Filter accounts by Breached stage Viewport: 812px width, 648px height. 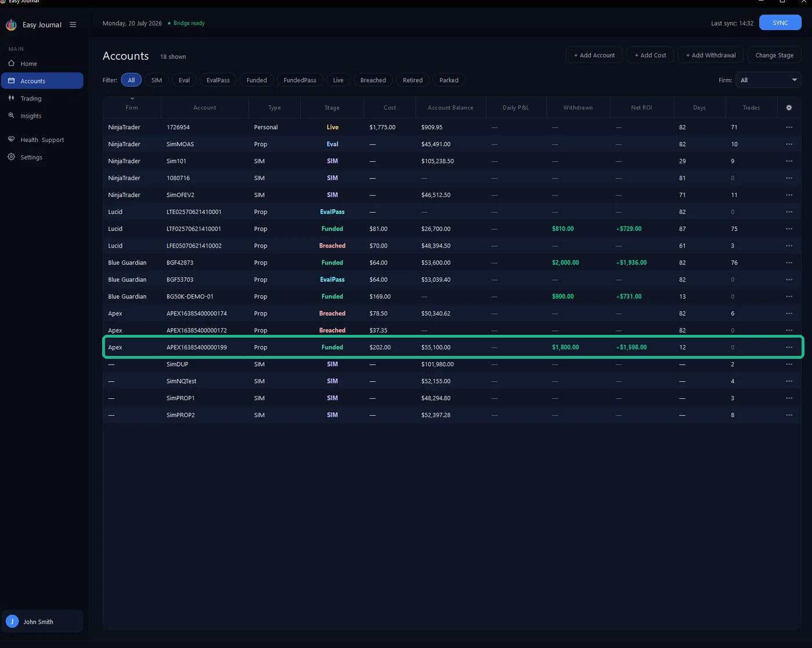(373, 80)
